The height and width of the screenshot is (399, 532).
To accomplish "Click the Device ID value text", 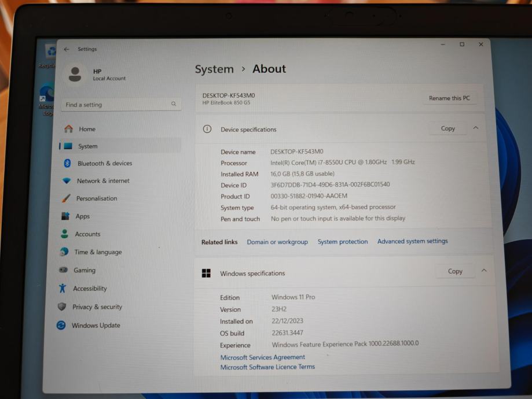I will coord(330,184).
